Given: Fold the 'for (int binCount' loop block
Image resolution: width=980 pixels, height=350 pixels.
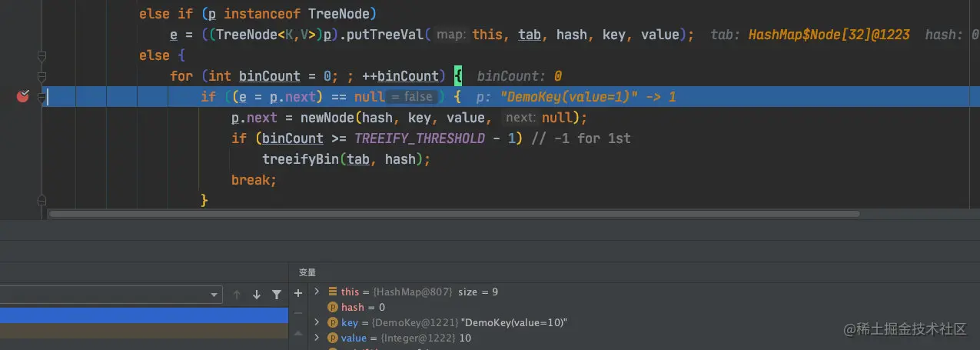Looking at the screenshot, I should [x=42, y=76].
